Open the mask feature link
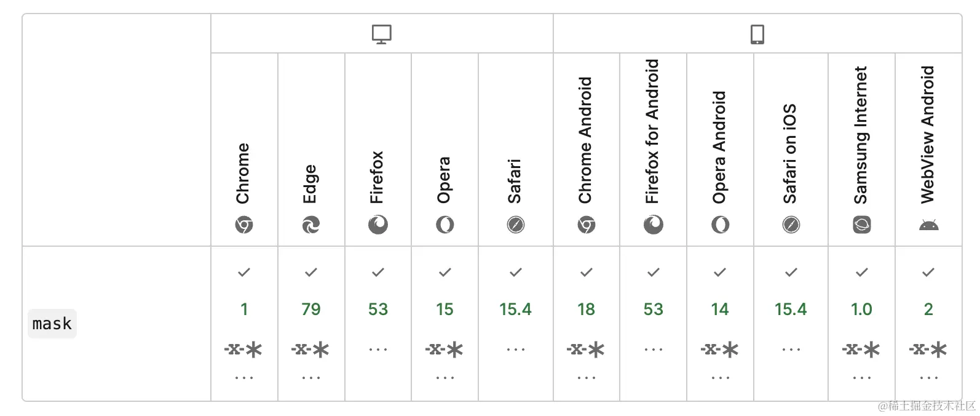Viewport: 980px width, 416px height. [52, 324]
